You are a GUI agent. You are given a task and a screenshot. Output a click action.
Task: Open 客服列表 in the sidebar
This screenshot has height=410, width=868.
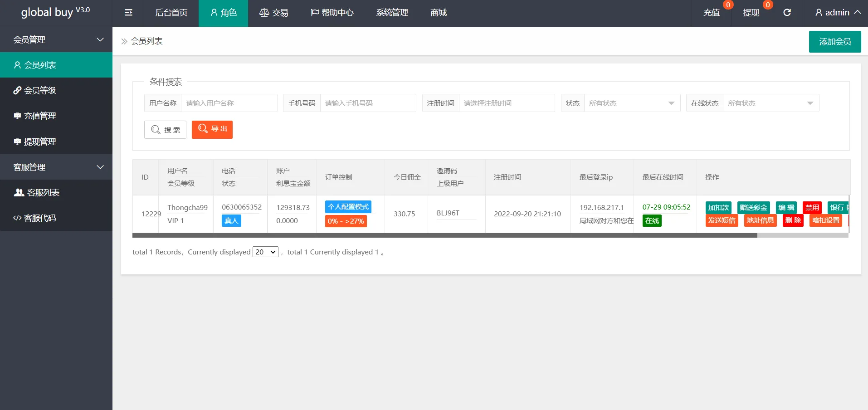tap(43, 192)
